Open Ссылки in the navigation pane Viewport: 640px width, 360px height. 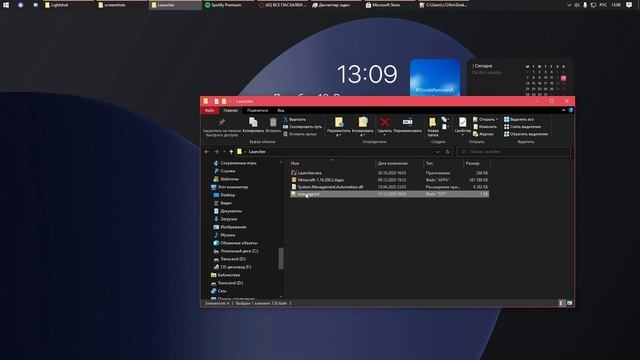[x=224, y=171]
